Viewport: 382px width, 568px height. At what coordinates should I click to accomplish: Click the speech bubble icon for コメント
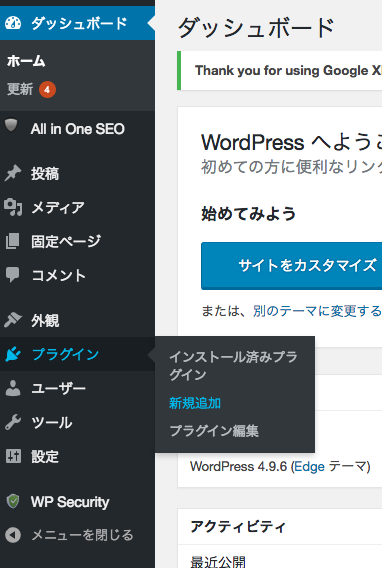(13, 275)
